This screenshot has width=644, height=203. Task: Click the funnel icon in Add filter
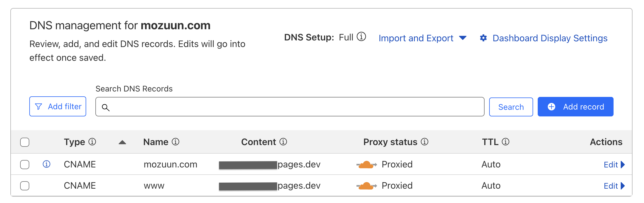(x=38, y=107)
